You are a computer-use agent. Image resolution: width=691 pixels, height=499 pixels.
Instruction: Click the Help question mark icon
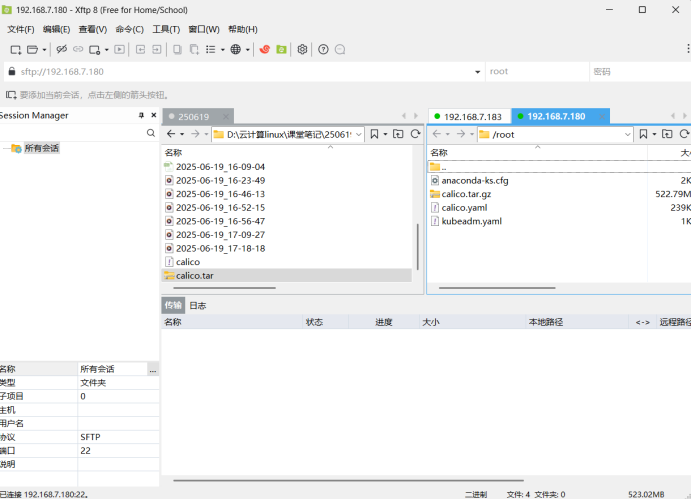[323, 49]
